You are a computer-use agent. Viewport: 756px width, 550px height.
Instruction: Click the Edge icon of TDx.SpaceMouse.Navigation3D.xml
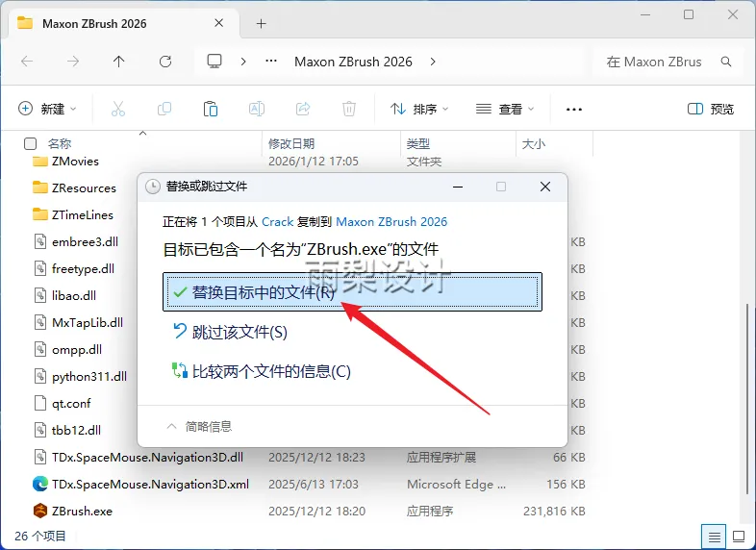point(40,484)
